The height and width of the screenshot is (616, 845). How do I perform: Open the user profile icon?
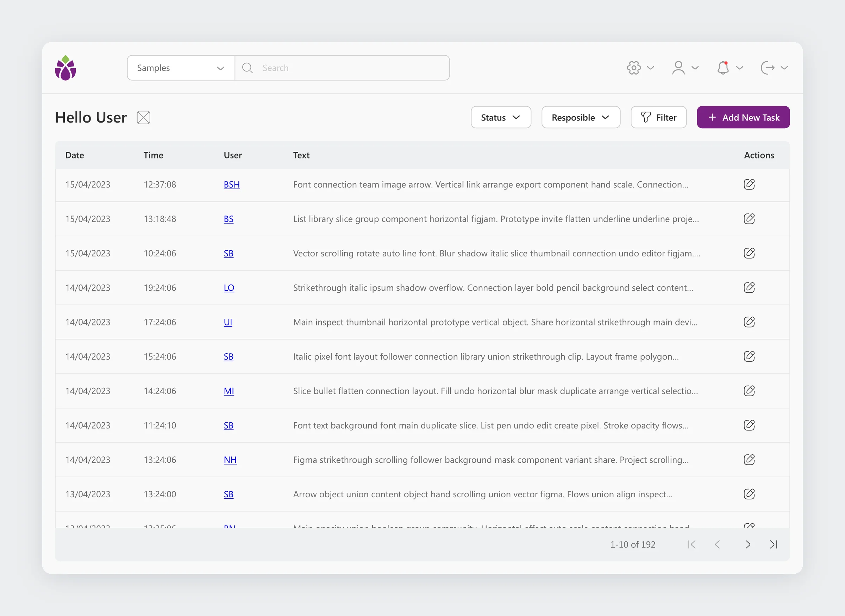[678, 68]
